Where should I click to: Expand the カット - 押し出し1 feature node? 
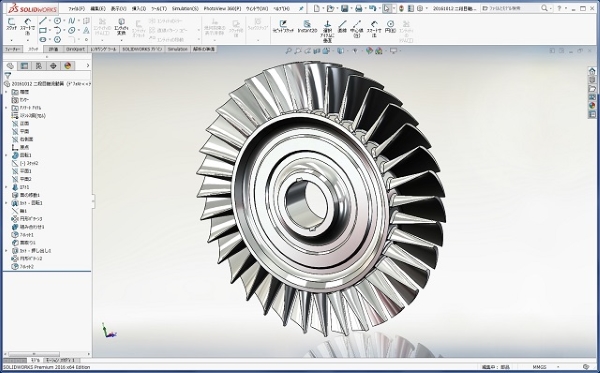(6, 251)
